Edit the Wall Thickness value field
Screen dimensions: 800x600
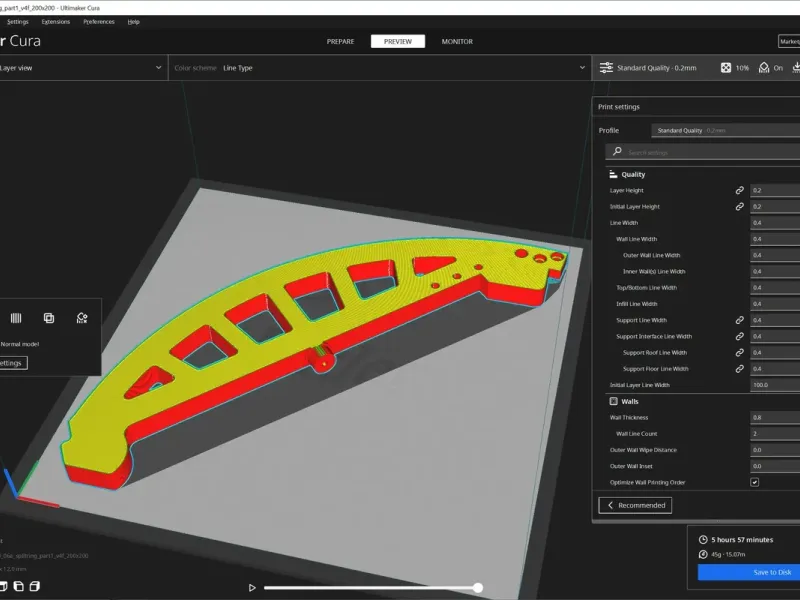click(x=775, y=417)
